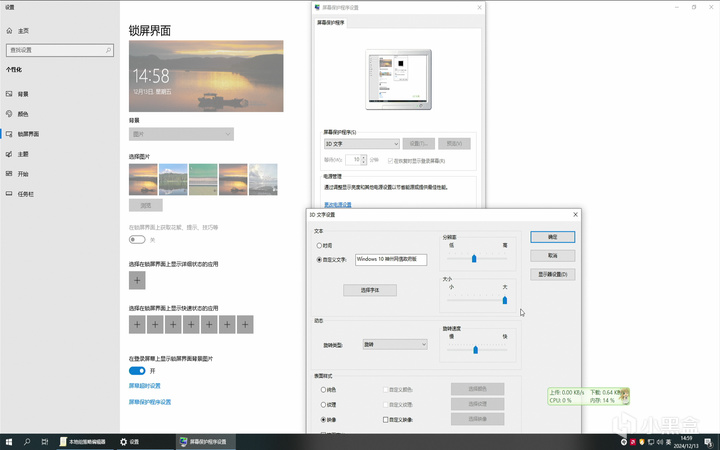Select Time (时间) radio in 3D text settings
Image resolution: width=720 pixels, height=450 pixels.
(x=319, y=246)
